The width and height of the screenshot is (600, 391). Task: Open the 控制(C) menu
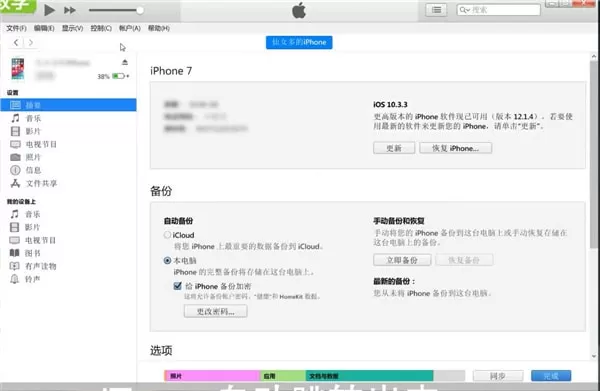pos(101,28)
